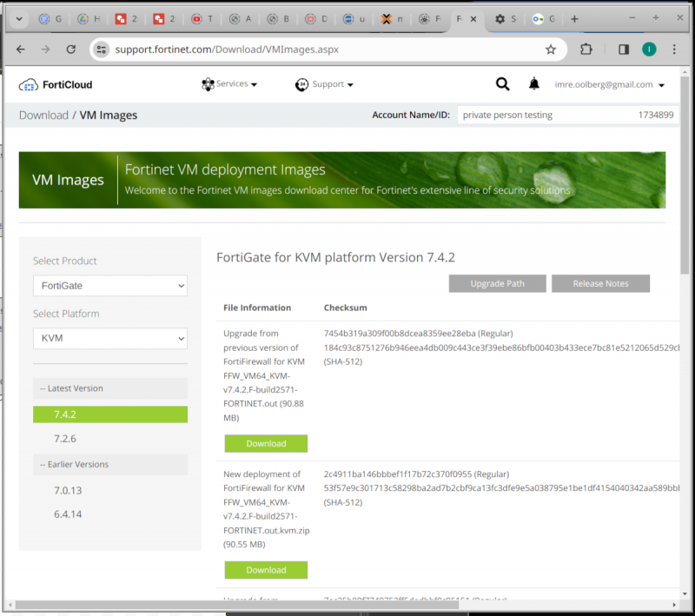This screenshot has height=616, width=695.
Task: Reload the current page
Action: 71,50
